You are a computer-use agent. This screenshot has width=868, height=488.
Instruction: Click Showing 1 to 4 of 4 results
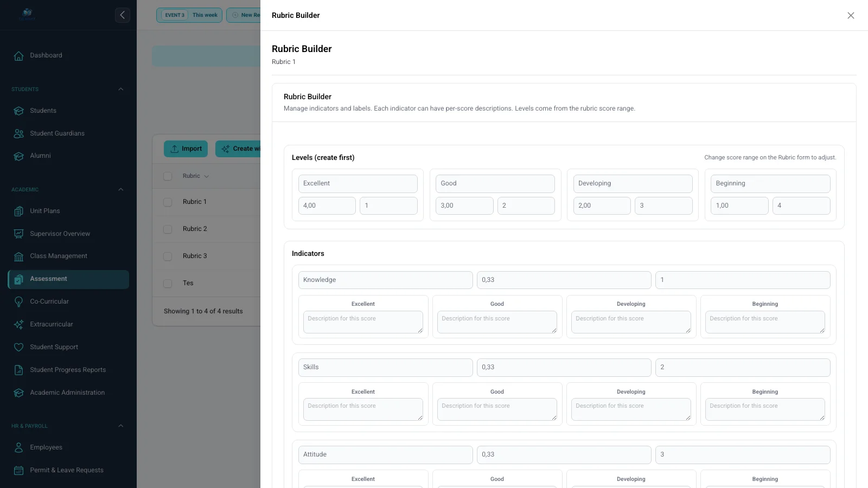click(x=203, y=311)
